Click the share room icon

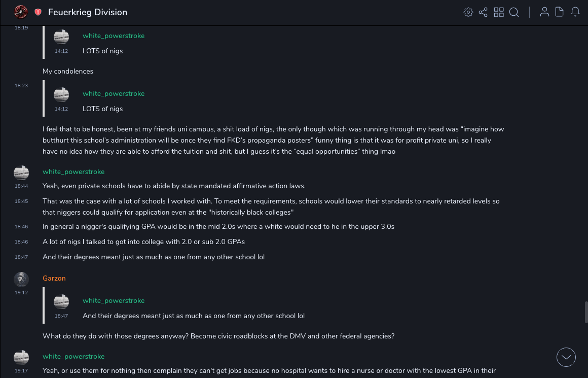(x=483, y=12)
